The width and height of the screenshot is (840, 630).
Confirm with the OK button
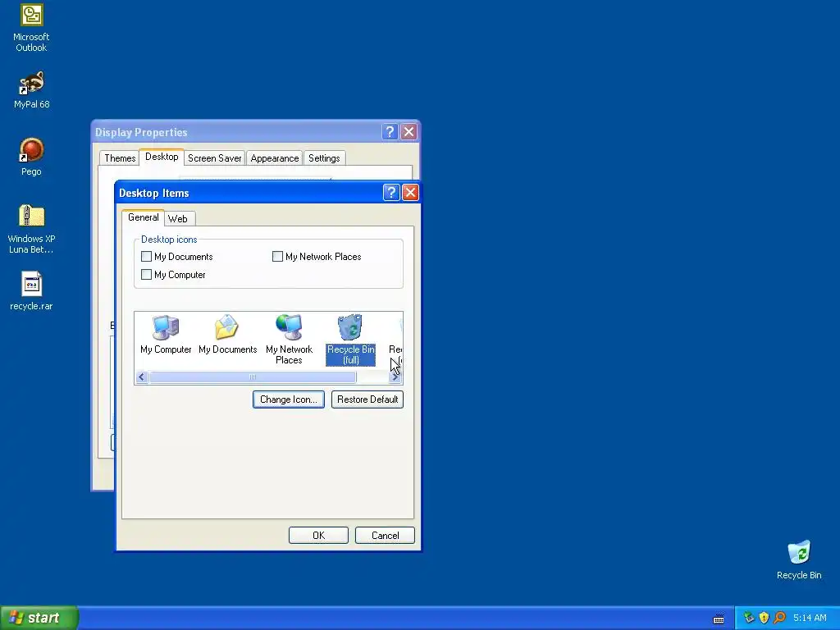319,535
